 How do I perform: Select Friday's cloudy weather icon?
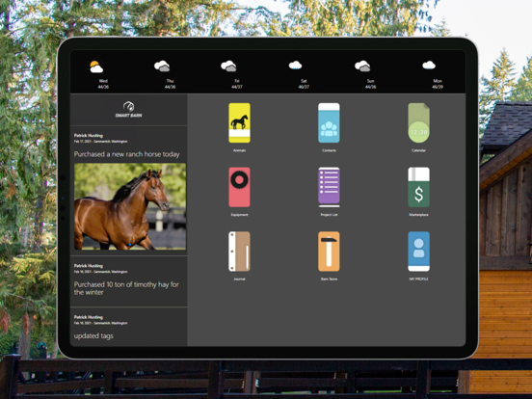(228, 66)
